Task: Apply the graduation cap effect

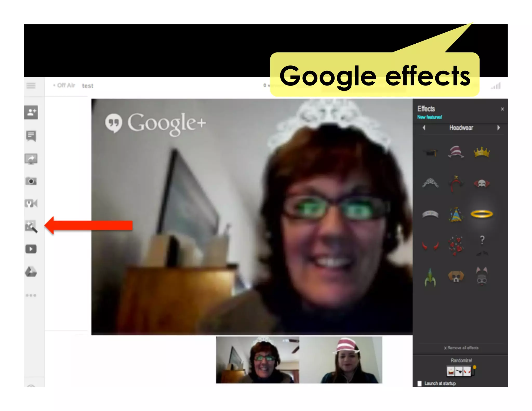Action: point(430,153)
